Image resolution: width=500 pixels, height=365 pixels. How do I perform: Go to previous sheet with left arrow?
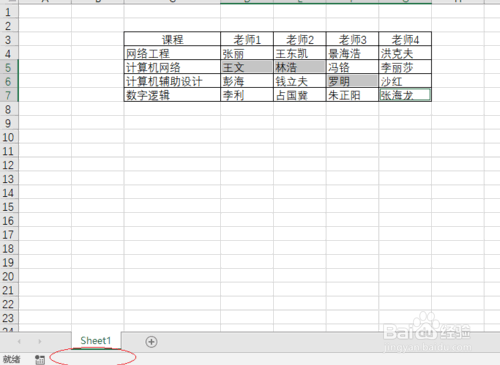point(19,341)
